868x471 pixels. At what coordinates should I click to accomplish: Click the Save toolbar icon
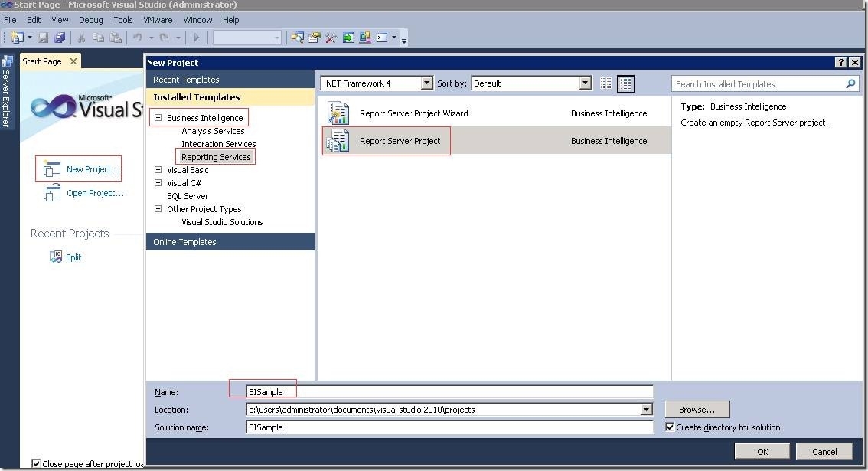click(43, 38)
